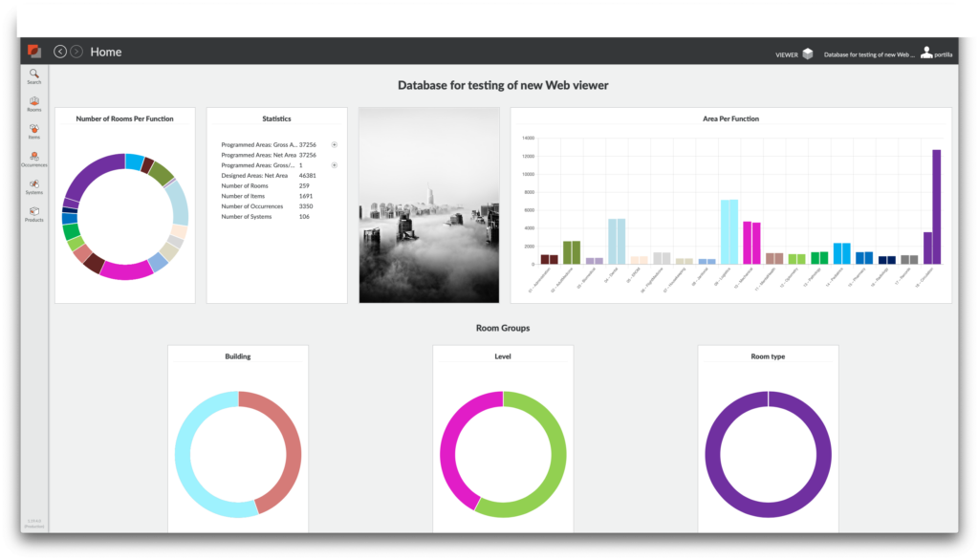The image size is (979, 560).
Task: Click the app logo in top-left
Action: point(34,52)
